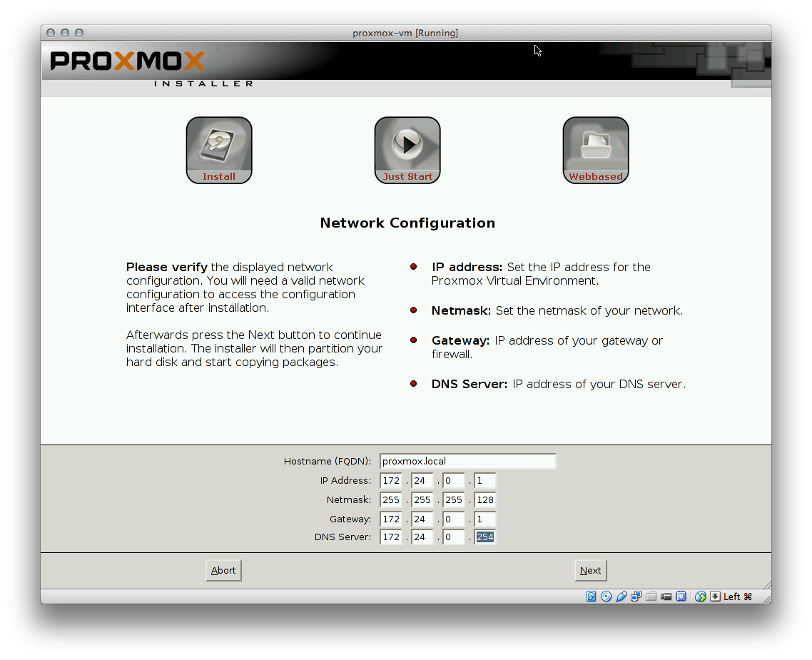Image resolution: width=812 pixels, height=660 pixels.
Task: Click the proxmox-vm [Running] window title
Action: pos(405,33)
